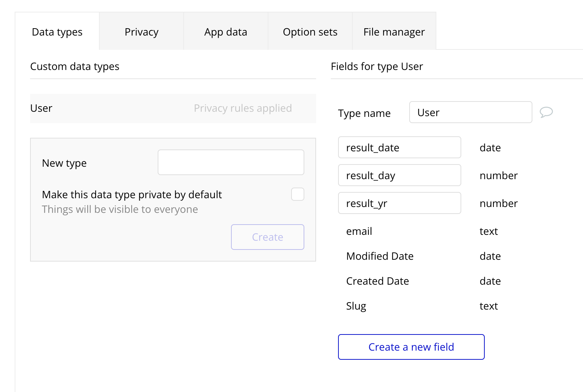Select the Data types tab
583x392 pixels.
(x=57, y=32)
